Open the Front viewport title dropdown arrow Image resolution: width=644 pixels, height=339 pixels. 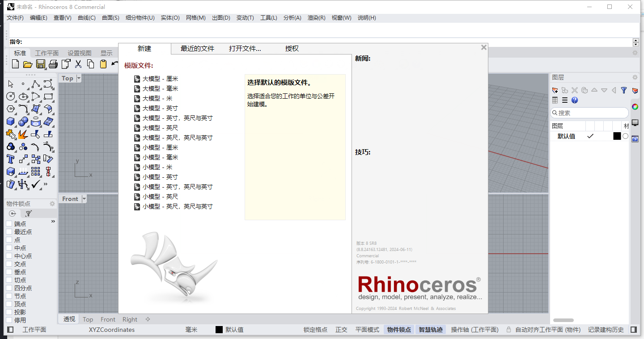84,199
